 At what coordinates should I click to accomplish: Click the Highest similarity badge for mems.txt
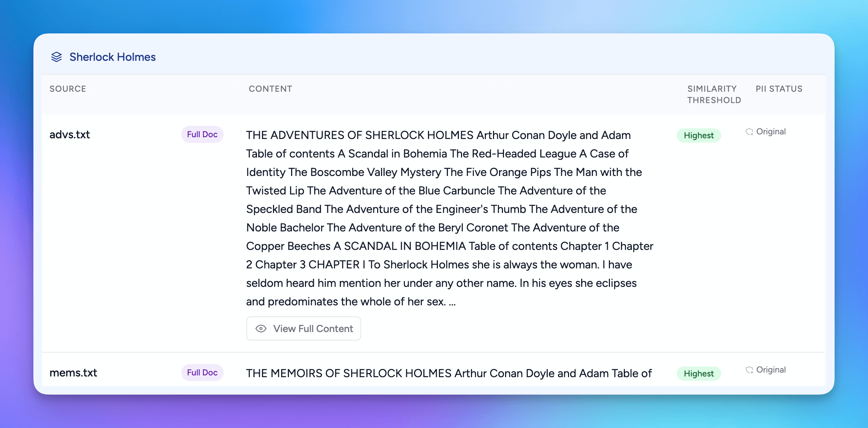[x=698, y=374]
